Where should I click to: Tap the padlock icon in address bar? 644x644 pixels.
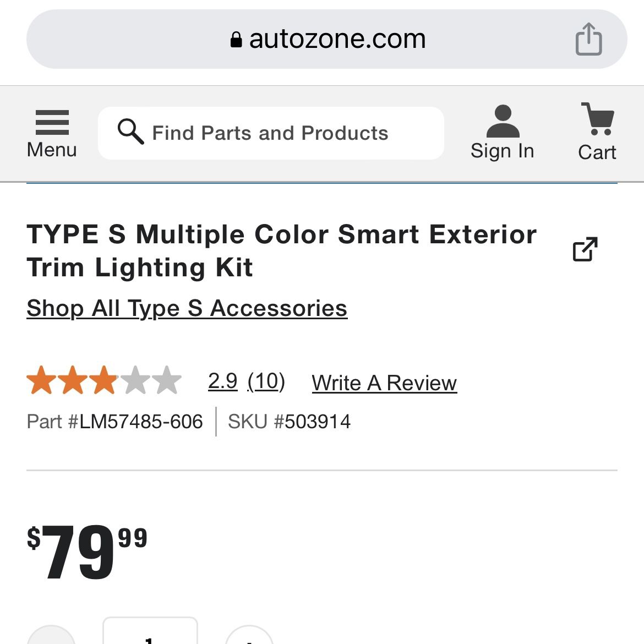[237, 39]
